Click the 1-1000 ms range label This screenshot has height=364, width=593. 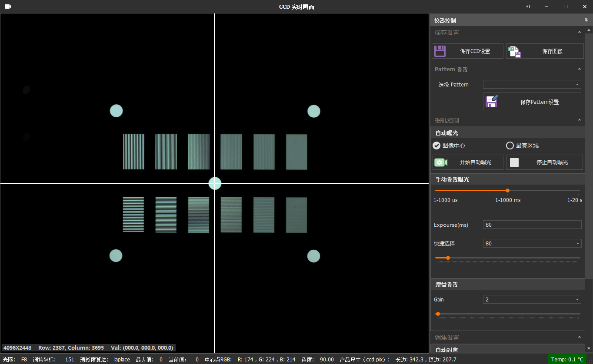coord(508,200)
